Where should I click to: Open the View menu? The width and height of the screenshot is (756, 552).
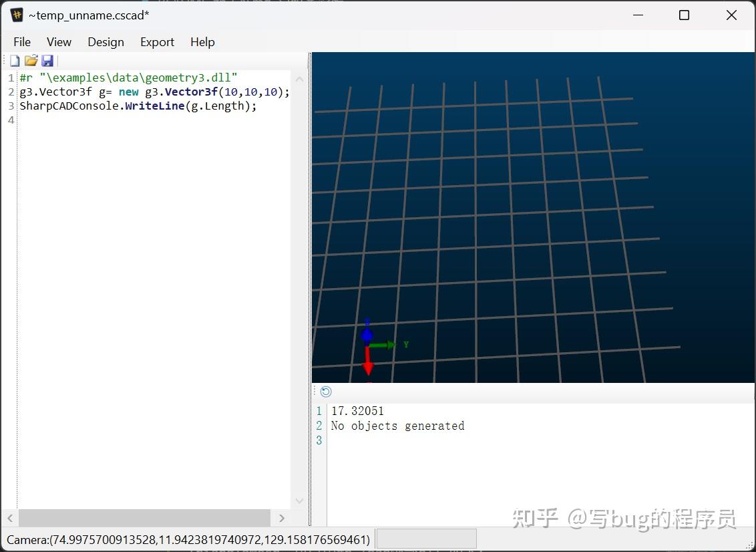point(59,41)
